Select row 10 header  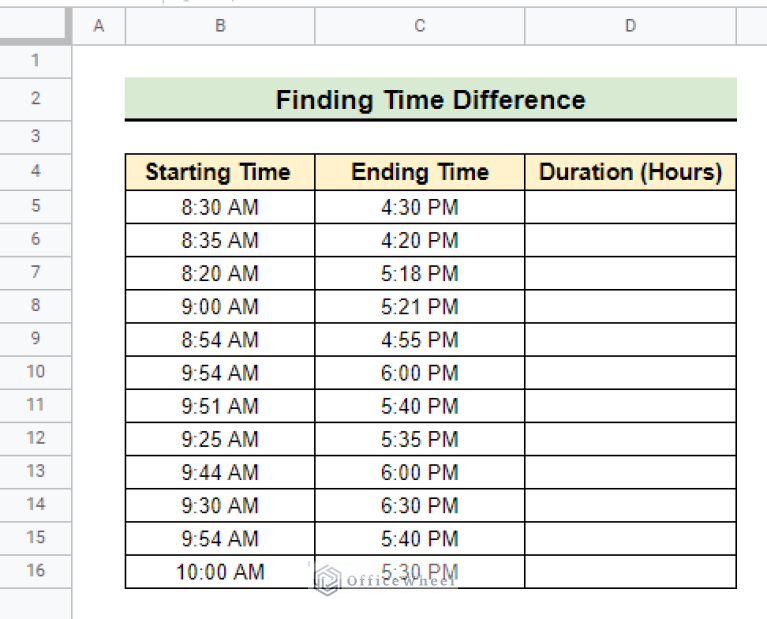(36, 372)
